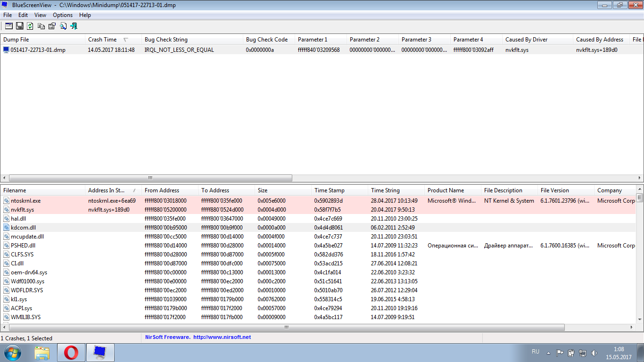Viewport: 644px width, 362px height.
Task: Click the upper pane horizontal scrollbar
Action: (x=151, y=178)
